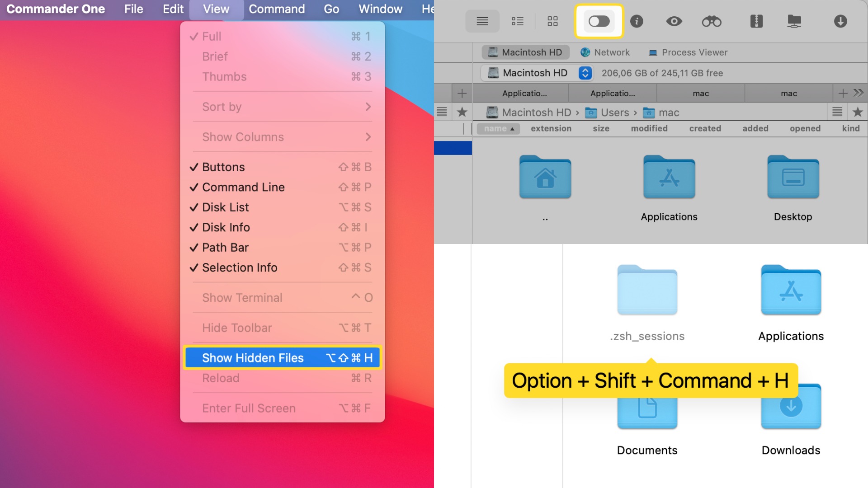Click the Users segment in the path bar

[614, 113]
